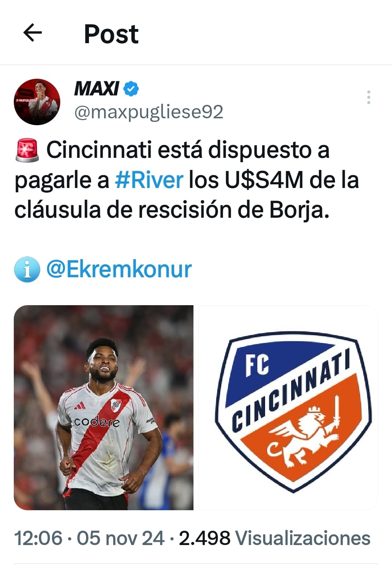Open the three-dot post options menu
Screen dimensions: 392x565
pyautogui.click(x=368, y=97)
